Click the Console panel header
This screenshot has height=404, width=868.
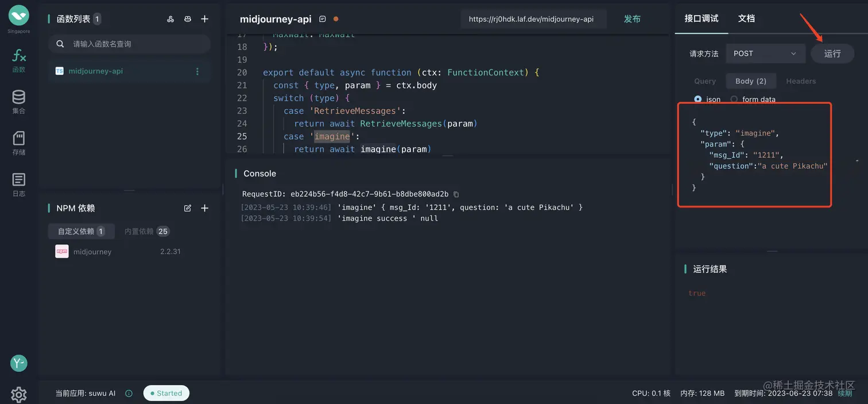(x=259, y=174)
